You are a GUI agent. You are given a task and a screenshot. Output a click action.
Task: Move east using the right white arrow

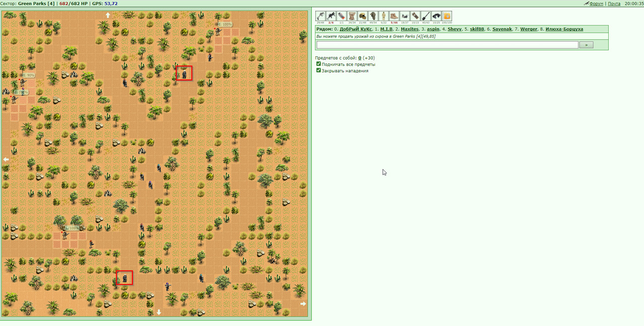tap(303, 303)
